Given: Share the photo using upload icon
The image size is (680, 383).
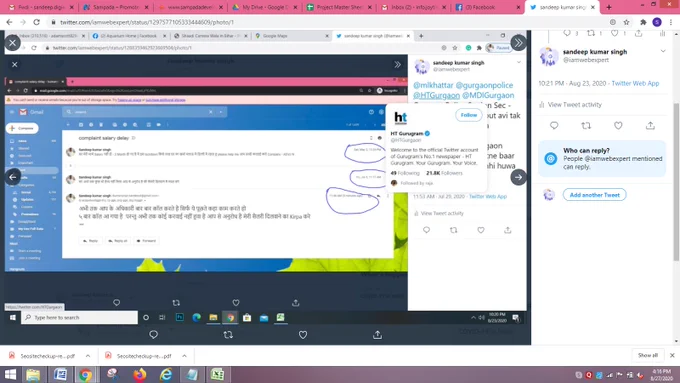Looking at the screenshot, I should [x=377, y=334].
